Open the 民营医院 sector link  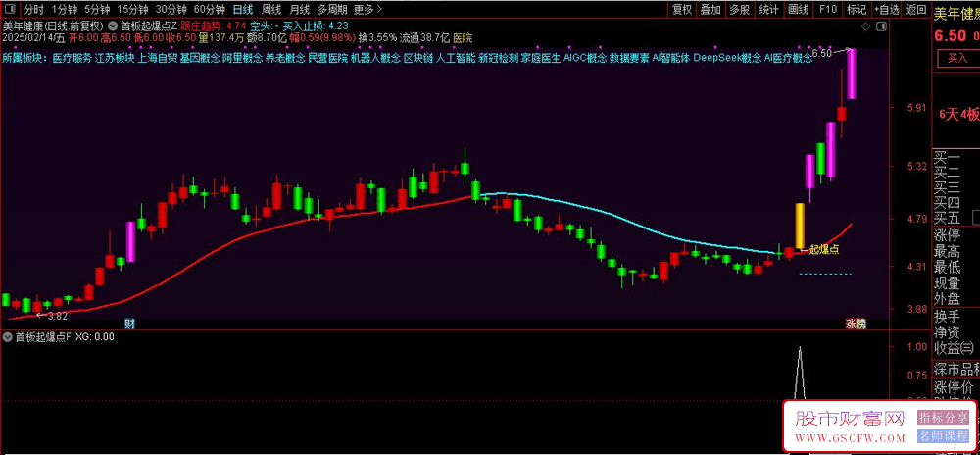click(327, 59)
